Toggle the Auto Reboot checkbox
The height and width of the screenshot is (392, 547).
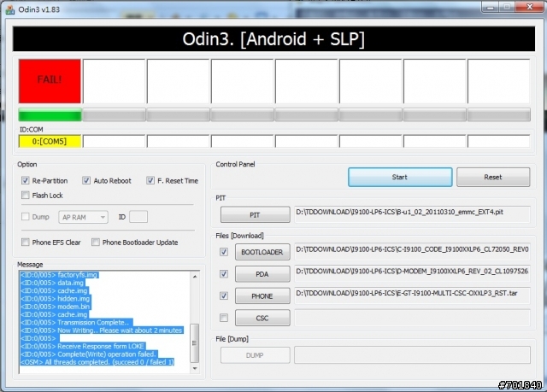[86, 180]
